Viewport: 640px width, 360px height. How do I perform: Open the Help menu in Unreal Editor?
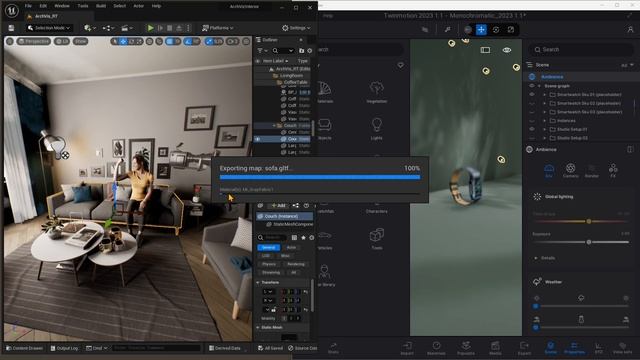click(x=156, y=6)
